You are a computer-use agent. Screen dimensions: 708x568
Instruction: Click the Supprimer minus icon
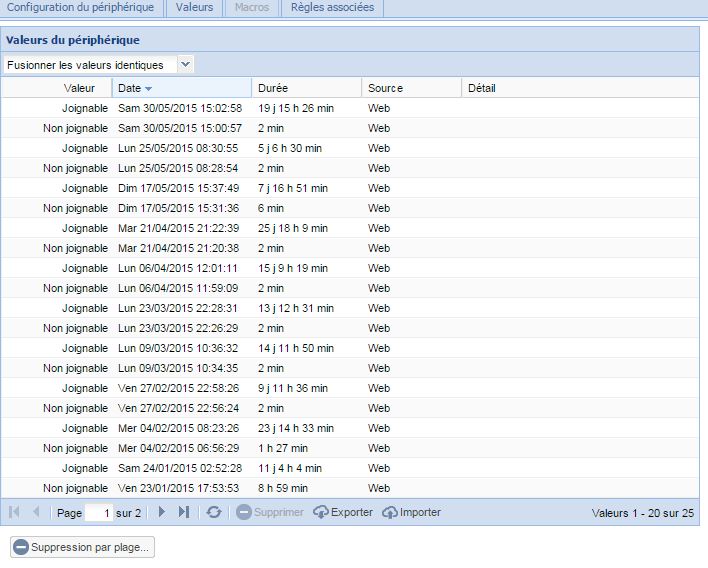tap(245, 512)
